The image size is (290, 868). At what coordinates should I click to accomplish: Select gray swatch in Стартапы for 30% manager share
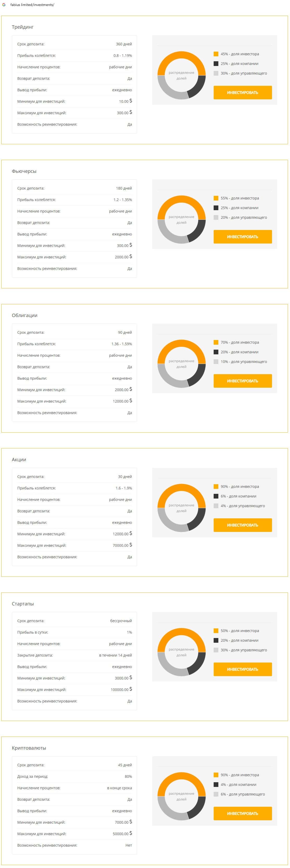point(216,650)
